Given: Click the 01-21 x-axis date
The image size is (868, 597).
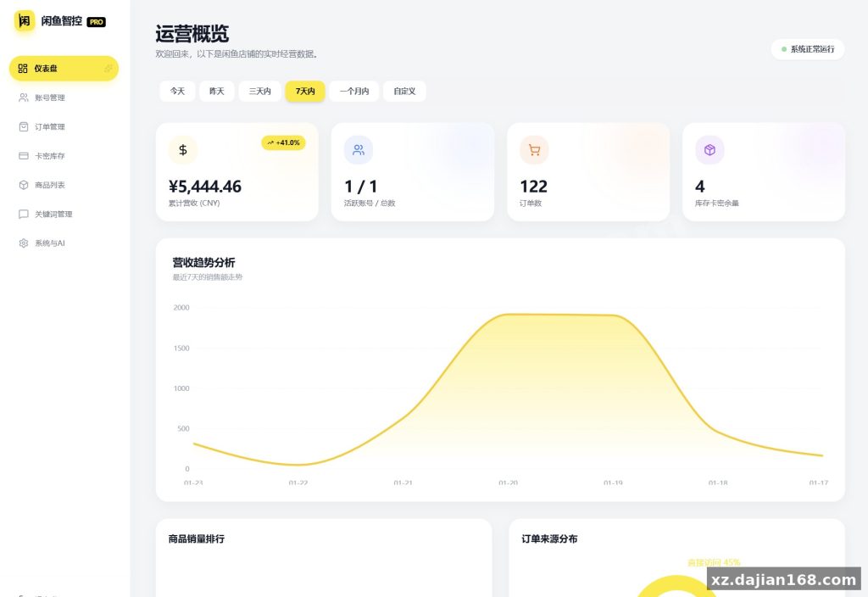Looking at the screenshot, I should [403, 483].
